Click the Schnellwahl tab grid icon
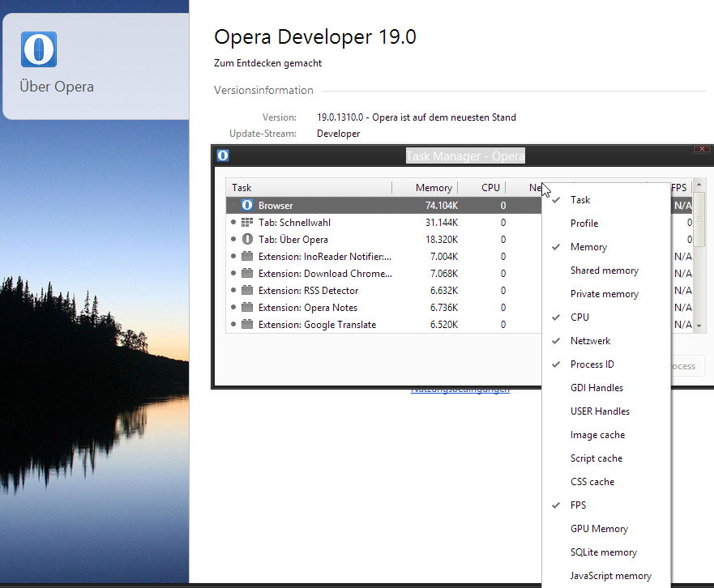The width and height of the screenshot is (714, 588). click(247, 223)
